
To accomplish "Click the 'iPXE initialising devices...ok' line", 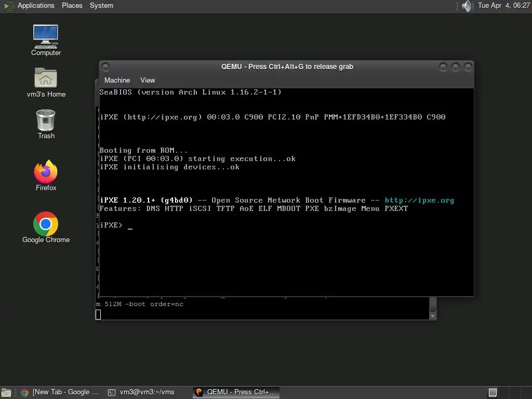I will [x=170, y=167].
